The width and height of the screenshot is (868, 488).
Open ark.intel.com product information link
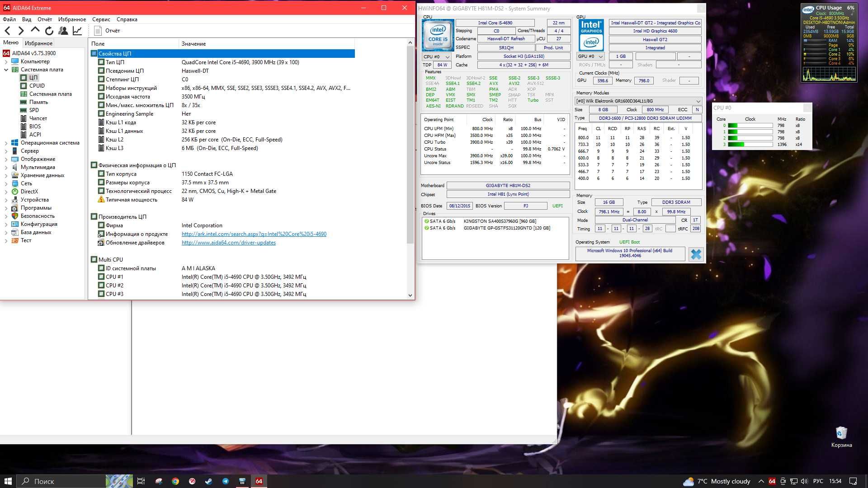click(x=254, y=234)
